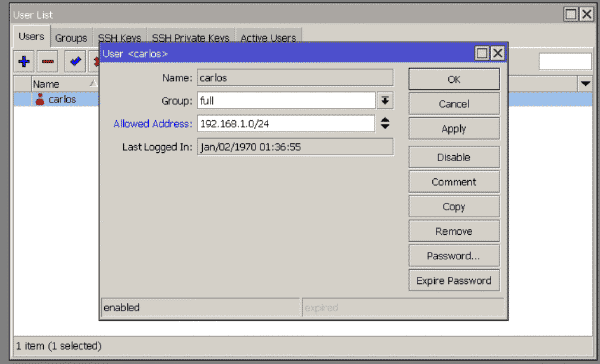Image resolution: width=600 pixels, height=364 pixels.
Task: Toggle Allowed Address up/down arrows
Action: coord(385,123)
